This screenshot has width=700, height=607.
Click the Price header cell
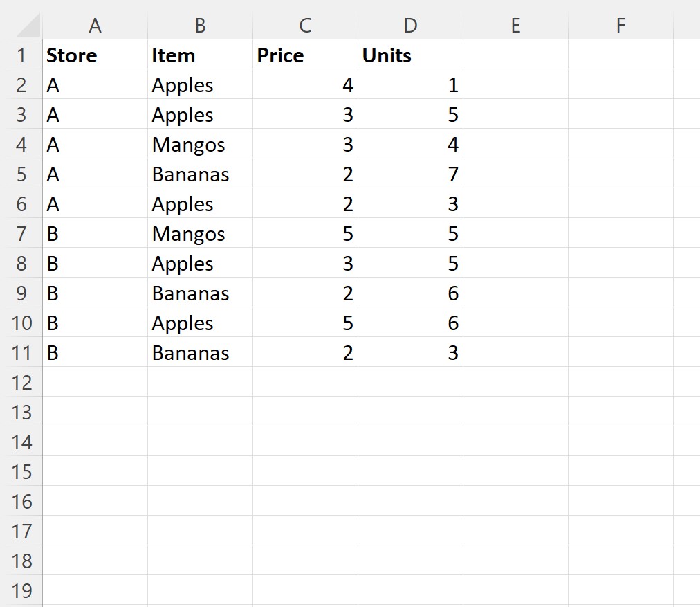(305, 55)
